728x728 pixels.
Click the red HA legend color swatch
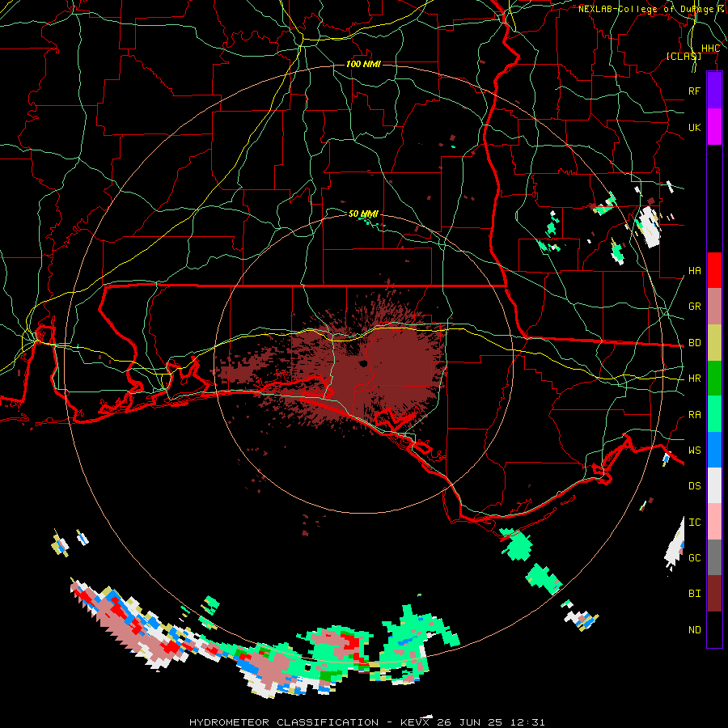click(x=714, y=270)
